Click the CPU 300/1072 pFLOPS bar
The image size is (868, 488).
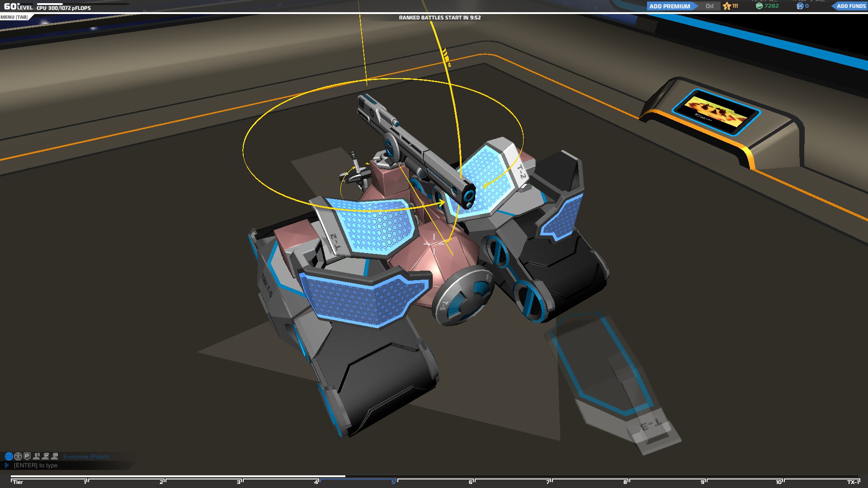point(63,8)
